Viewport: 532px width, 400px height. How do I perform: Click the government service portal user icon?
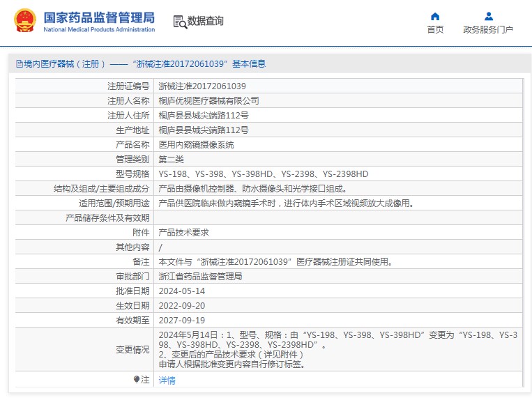tap(489, 16)
